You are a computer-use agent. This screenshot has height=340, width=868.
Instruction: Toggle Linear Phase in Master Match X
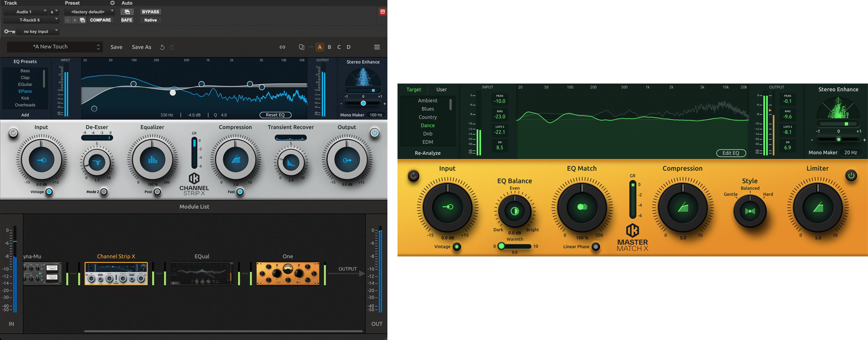(596, 247)
